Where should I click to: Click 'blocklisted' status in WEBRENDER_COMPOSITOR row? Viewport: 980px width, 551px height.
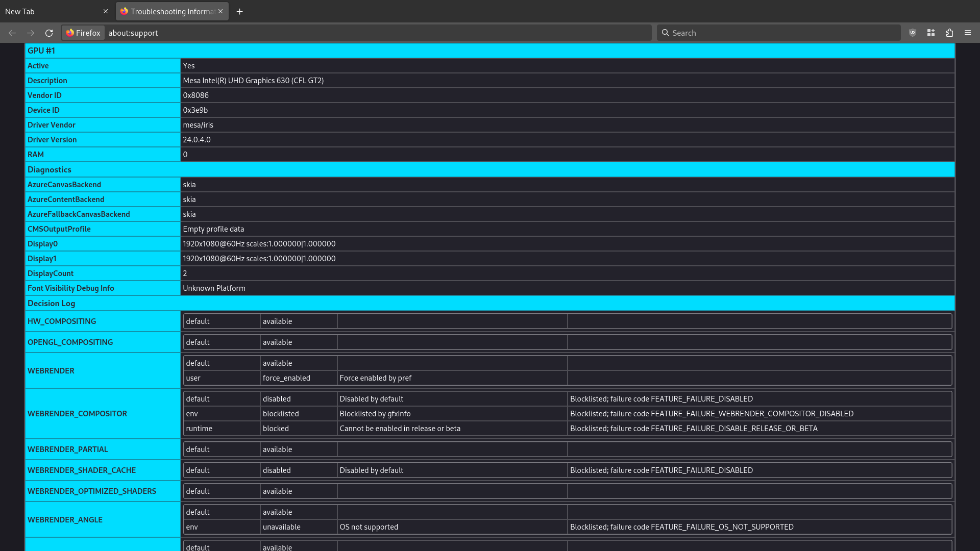point(281,414)
